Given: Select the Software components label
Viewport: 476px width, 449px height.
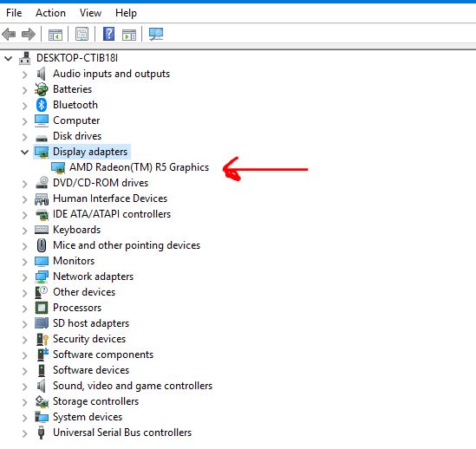Looking at the screenshot, I should pyautogui.click(x=103, y=355).
